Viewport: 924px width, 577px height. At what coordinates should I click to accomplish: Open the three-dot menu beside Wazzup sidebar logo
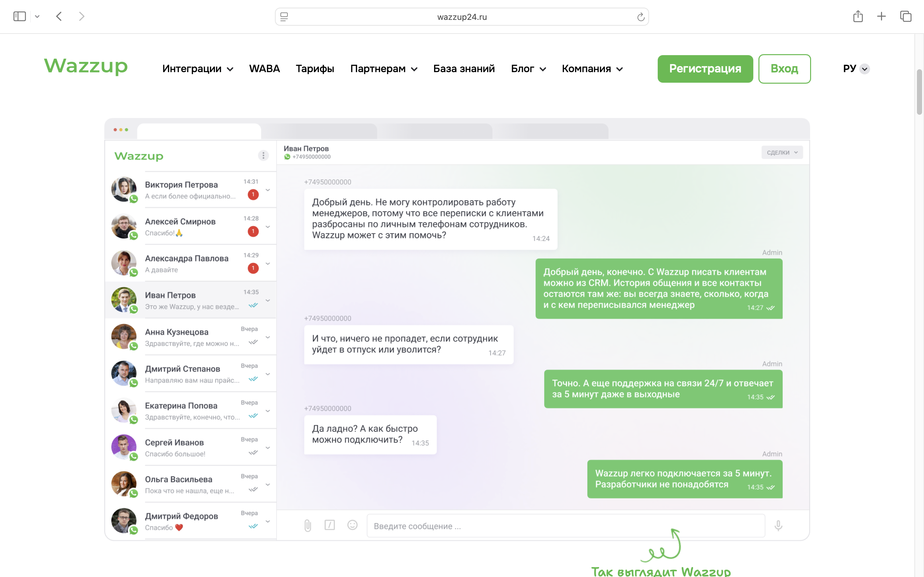pos(263,156)
